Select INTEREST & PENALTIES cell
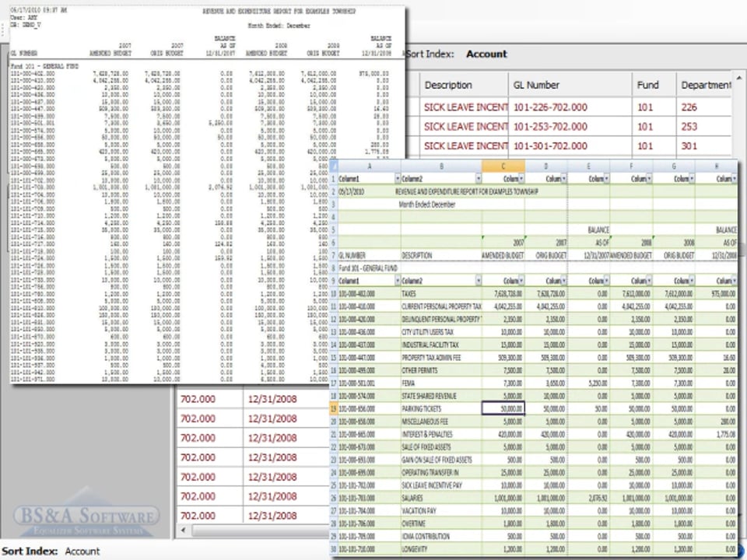Image resolution: width=747 pixels, height=560 pixels. (442, 434)
